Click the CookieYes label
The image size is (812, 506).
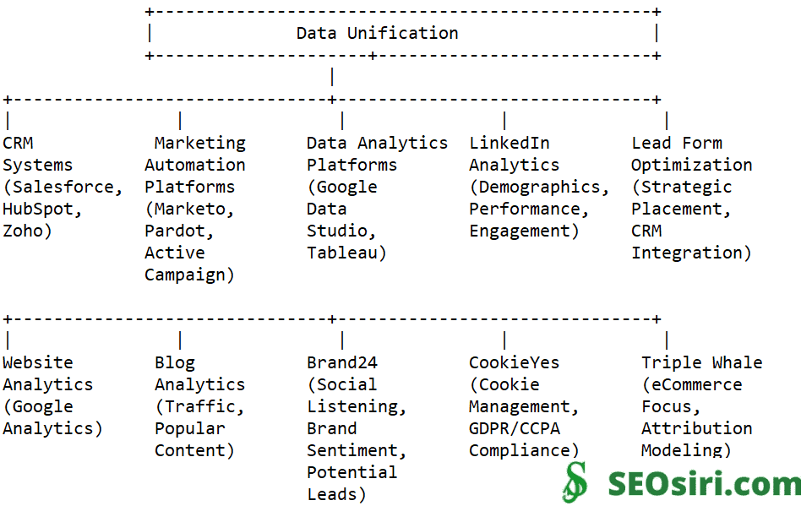(514, 362)
